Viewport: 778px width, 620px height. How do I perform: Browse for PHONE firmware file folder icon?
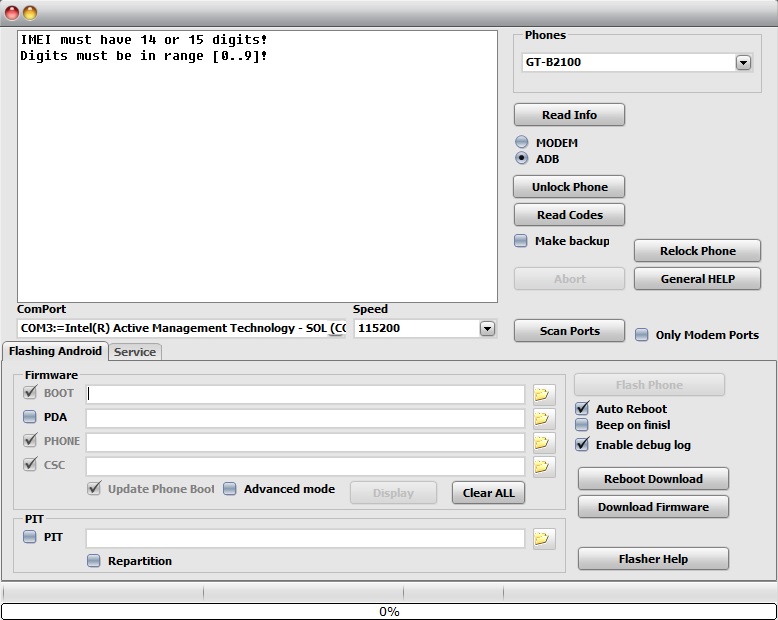click(544, 442)
